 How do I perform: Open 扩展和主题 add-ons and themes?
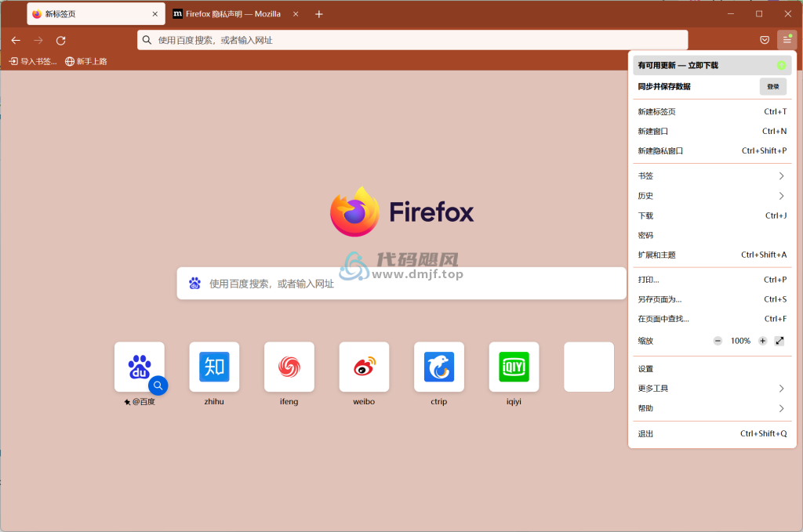(x=712, y=255)
